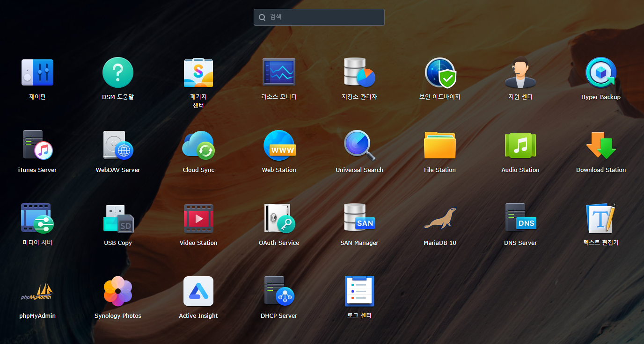Screen dimensions: 644x344
Task: Open the 제어판 control panel icon
Action: click(37, 72)
